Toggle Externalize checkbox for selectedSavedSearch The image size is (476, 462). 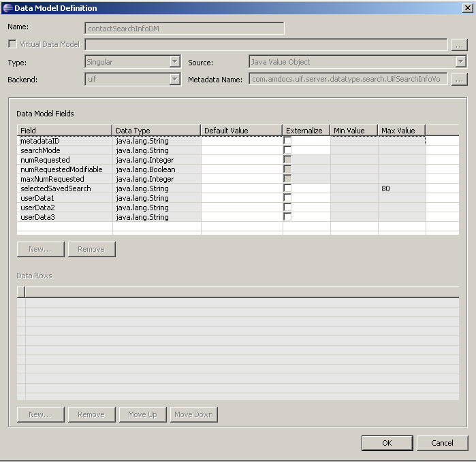(x=287, y=188)
